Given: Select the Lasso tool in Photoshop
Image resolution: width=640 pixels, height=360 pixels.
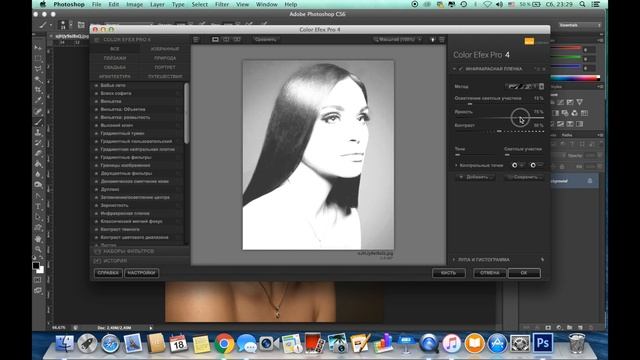Looking at the screenshot, I should pos(38,69).
